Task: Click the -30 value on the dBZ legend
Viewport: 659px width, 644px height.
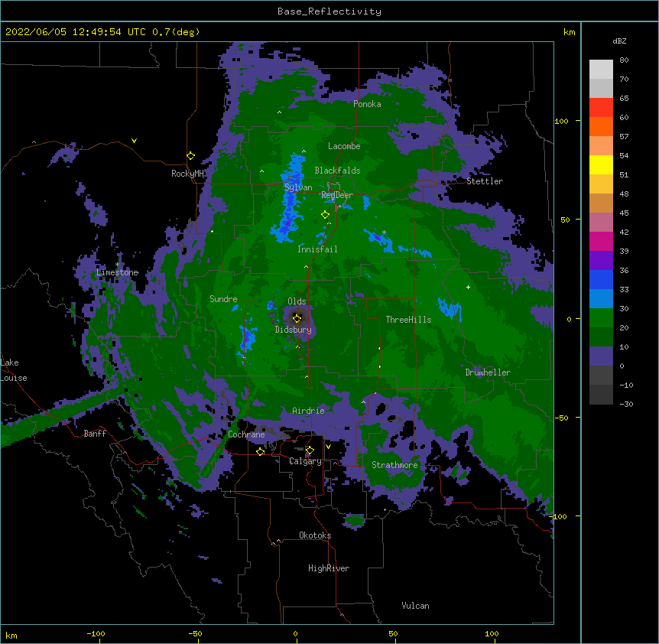Action: click(626, 404)
